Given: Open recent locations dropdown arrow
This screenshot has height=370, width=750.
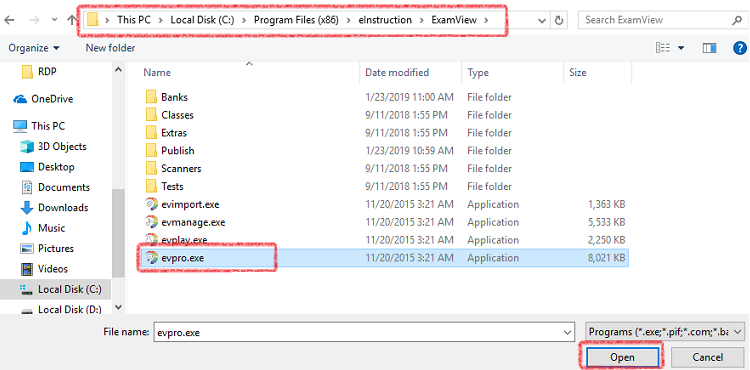Looking at the screenshot, I should tap(54, 20).
